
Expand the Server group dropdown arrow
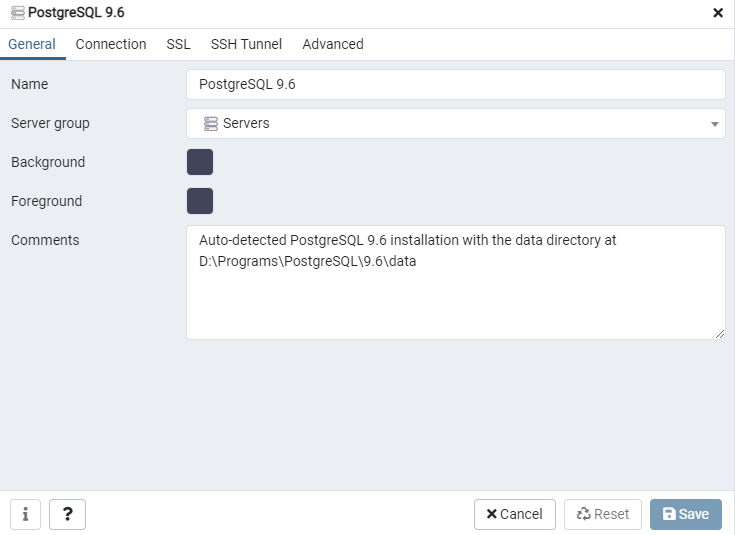(714, 124)
